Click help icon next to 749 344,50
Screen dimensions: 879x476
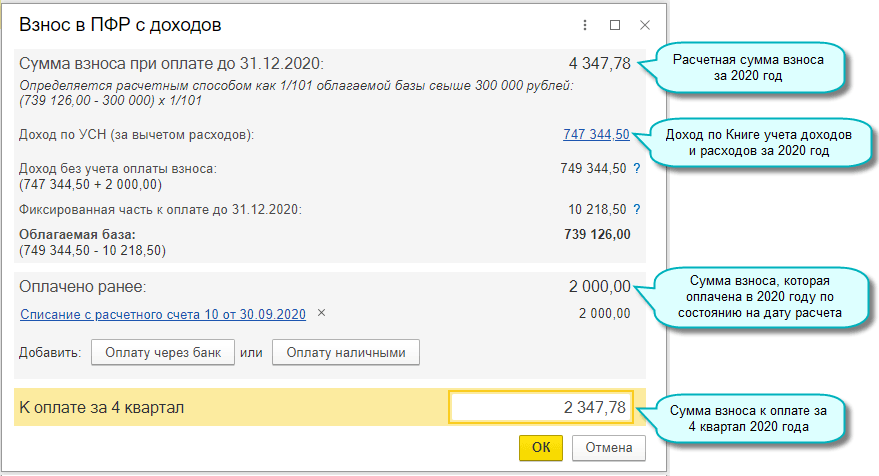click(x=637, y=168)
